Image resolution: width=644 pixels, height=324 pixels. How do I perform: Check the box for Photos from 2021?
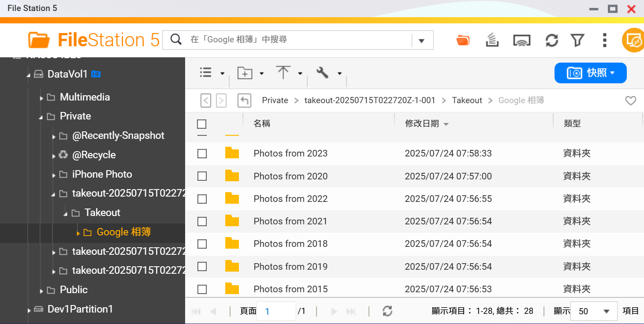point(202,221)
